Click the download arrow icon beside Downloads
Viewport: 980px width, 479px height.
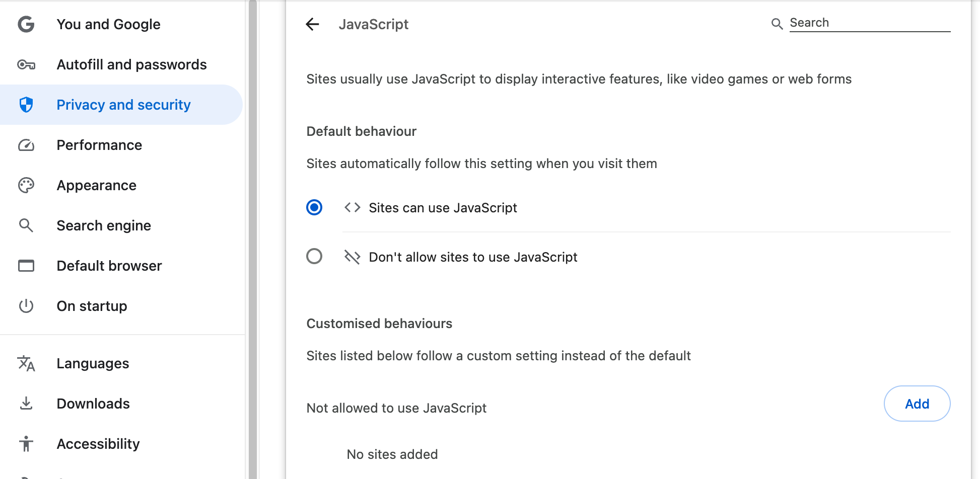point(26,404)
